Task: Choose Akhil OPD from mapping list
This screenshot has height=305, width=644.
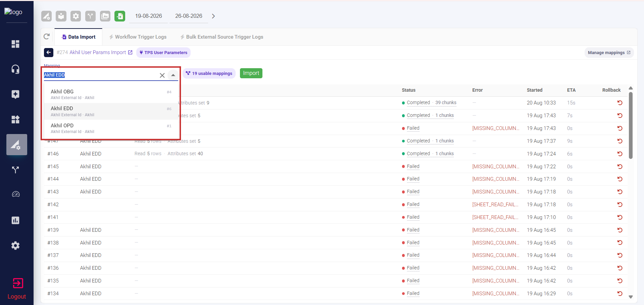Action: click(x=111, y=128)
